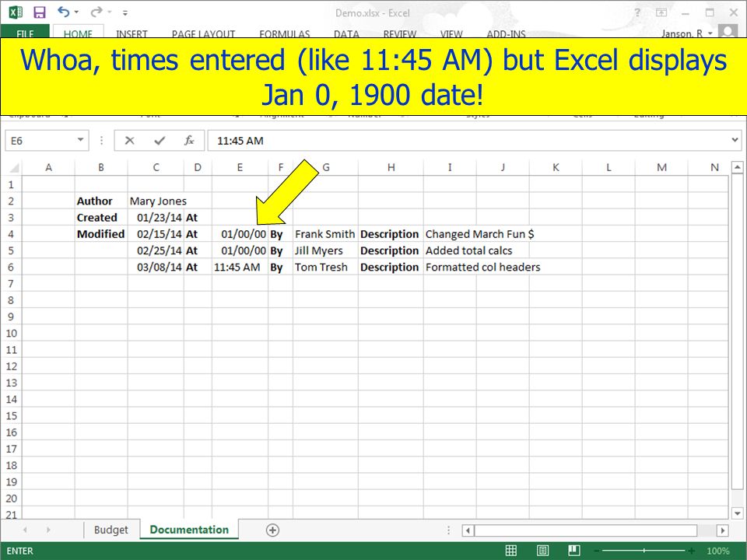
Task: Click the next sheet navigation arrow
Action: tap(48, 530)
